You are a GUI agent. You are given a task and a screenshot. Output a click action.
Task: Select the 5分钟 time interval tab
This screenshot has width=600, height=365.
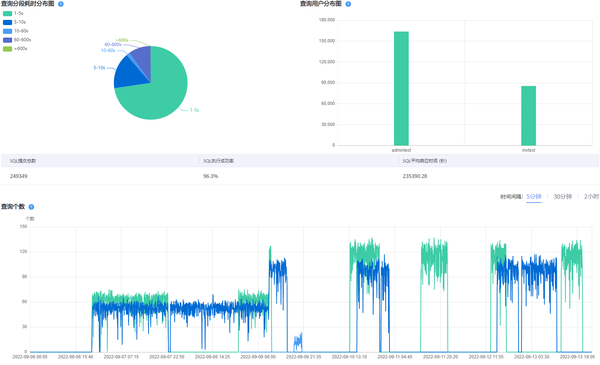[x=533, y=197]
